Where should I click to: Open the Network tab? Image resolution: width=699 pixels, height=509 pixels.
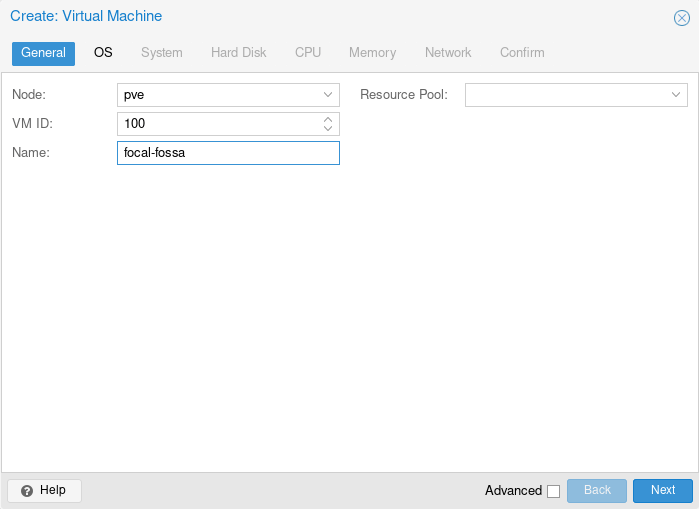point(448,52)
